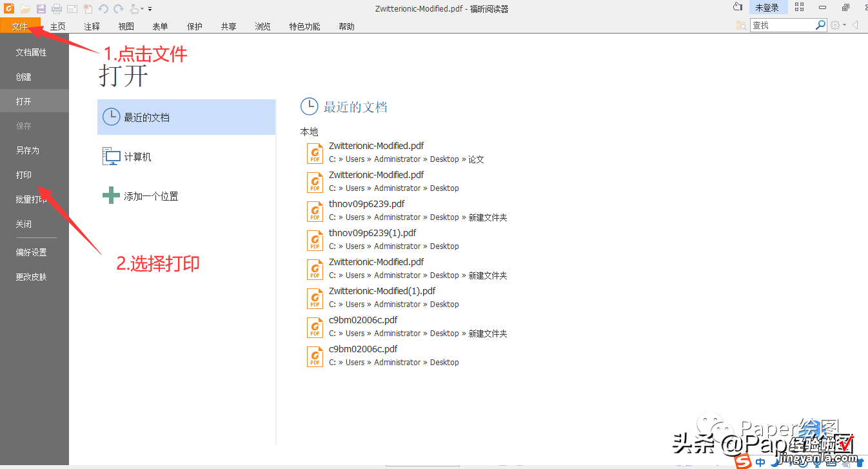Click the Sogou input method S icon

(744, 463)
